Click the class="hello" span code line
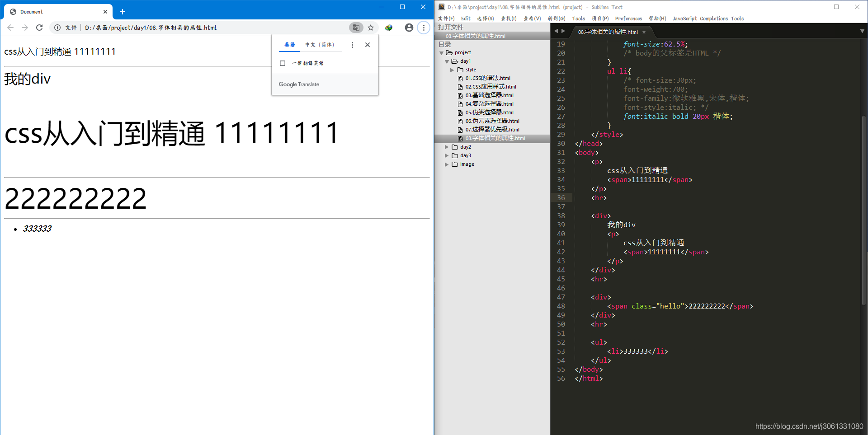The height and width of the screenshot is (435, 868). 680,306
